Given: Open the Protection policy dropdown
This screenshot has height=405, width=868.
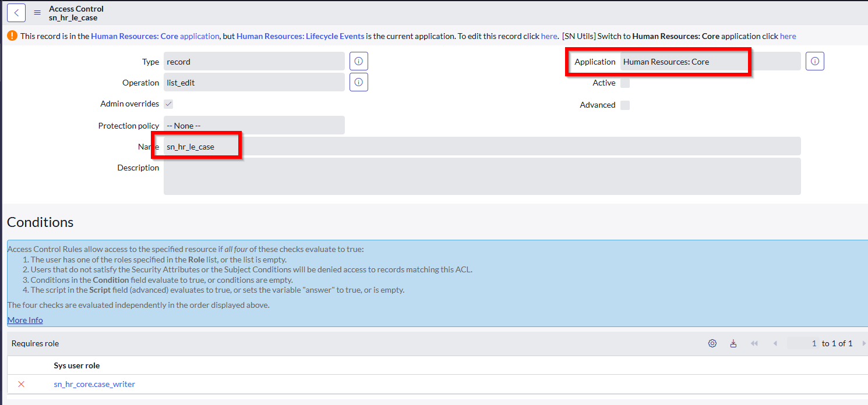Looking at the screenshot, I should (253, 125).
